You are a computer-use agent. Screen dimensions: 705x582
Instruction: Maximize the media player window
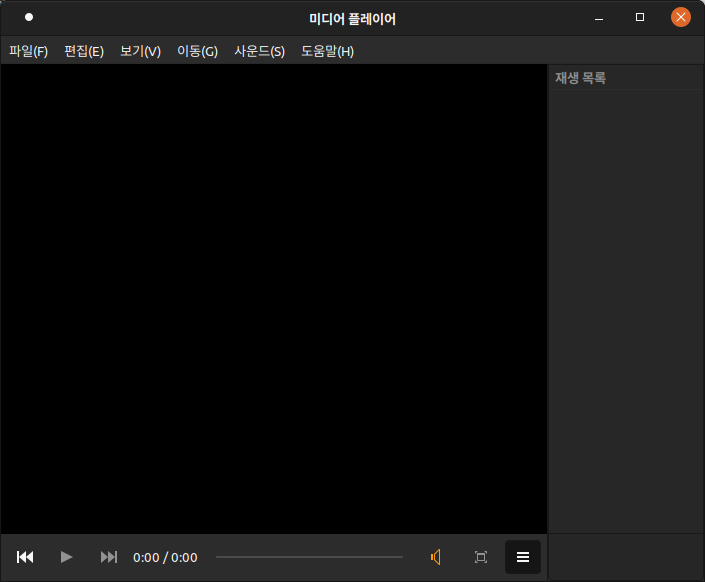pyautogui.click(x=640, y=18)
